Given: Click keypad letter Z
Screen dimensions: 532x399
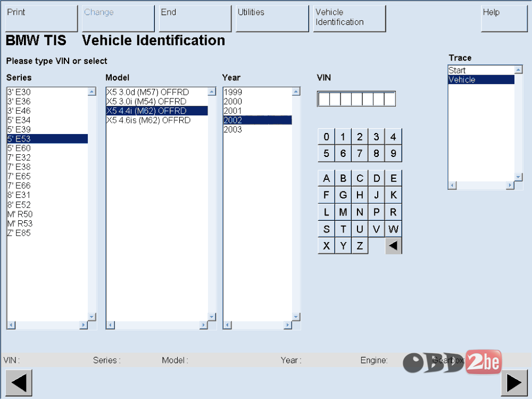Looking at the screenshot, I should coord(360,246).
